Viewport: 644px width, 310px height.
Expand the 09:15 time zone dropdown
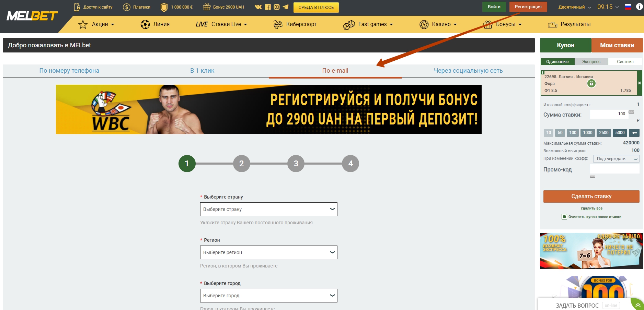point(608,7)
